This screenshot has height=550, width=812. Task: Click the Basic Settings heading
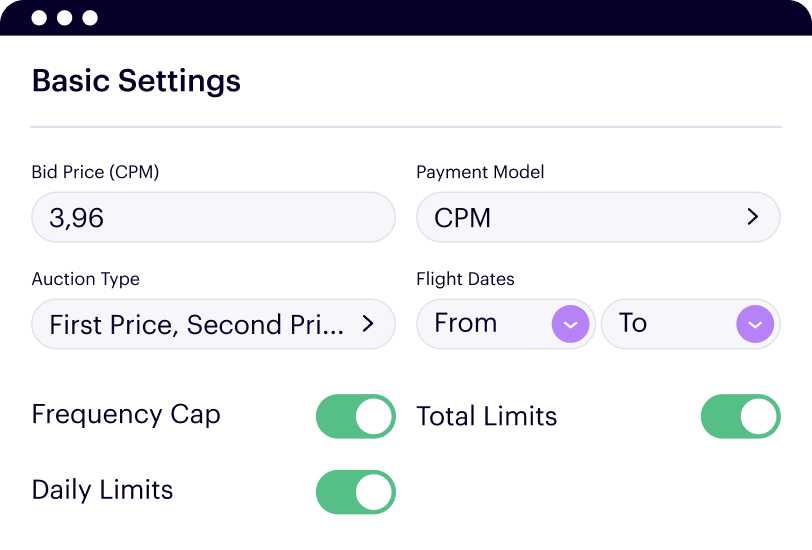pyautogui.click(x=136, y=80)
